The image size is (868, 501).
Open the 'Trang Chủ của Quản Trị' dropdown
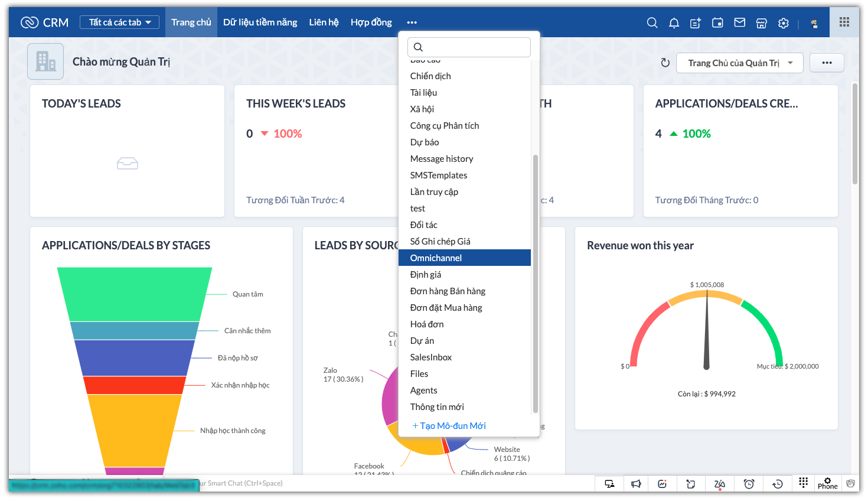pos(739,63)
